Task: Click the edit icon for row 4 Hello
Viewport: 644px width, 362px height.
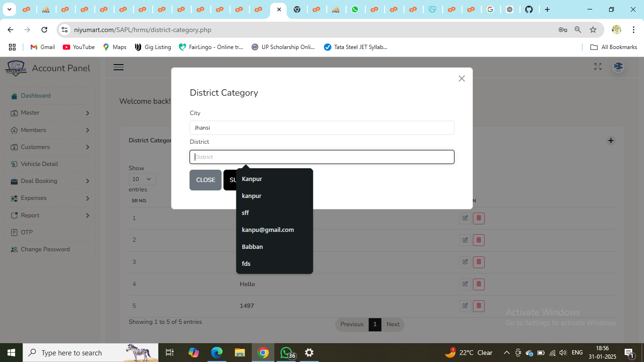Action: (x=465, y=284)
